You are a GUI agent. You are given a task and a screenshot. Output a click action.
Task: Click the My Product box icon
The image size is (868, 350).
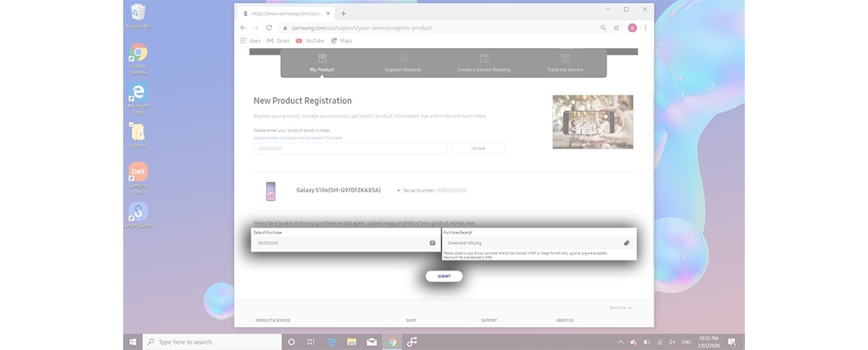[322, 58]
